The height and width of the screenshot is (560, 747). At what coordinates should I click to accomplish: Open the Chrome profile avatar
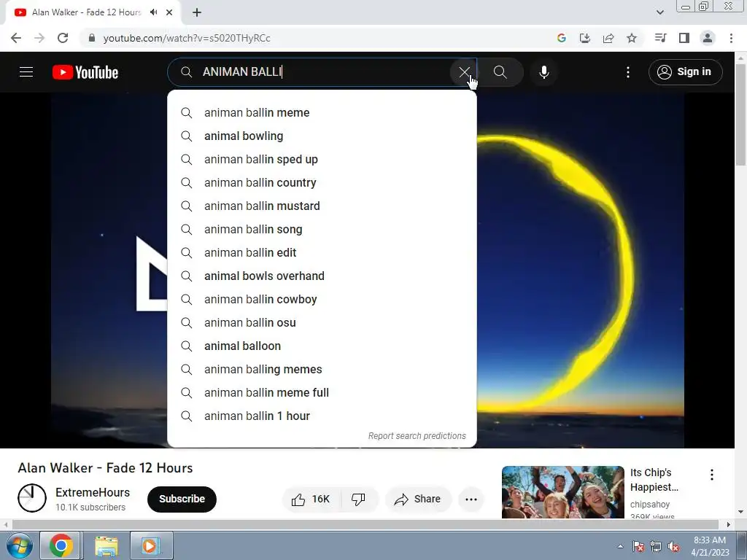(708, 38)
